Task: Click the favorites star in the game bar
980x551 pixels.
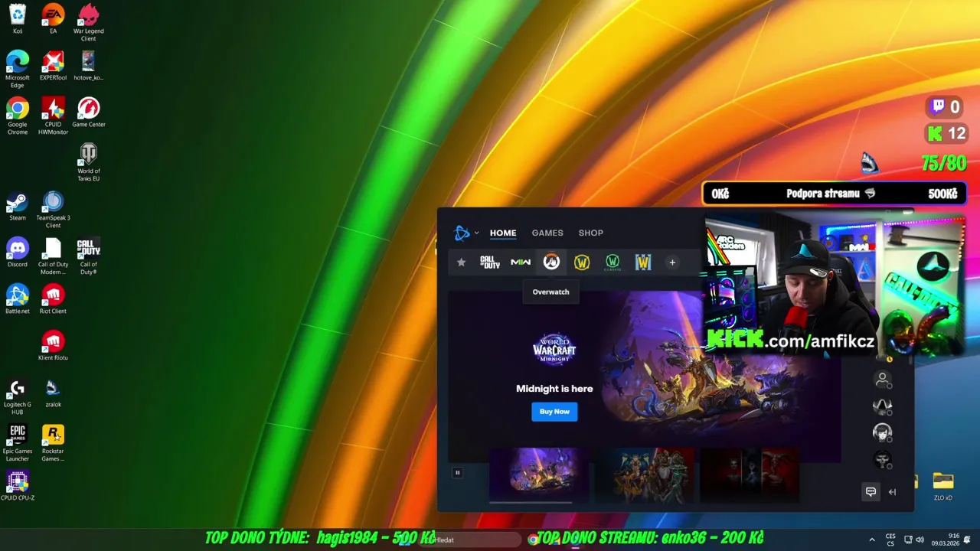Action: point(461,262)
